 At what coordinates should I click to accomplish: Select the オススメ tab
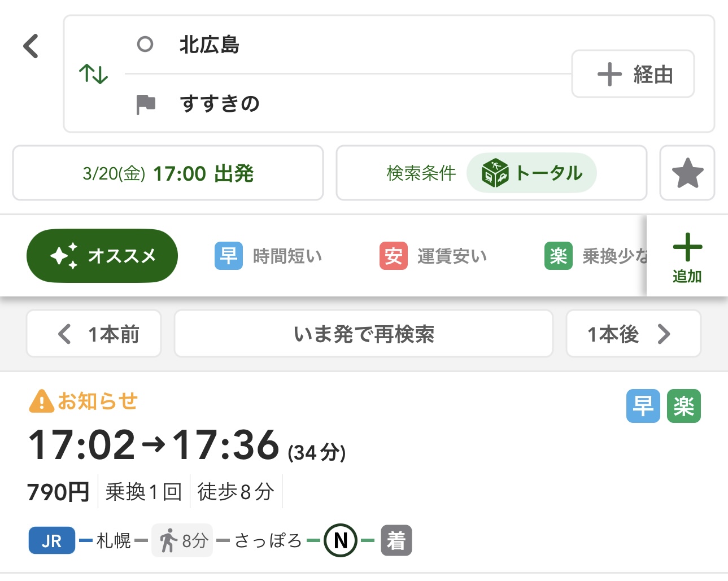click(102, 256)
